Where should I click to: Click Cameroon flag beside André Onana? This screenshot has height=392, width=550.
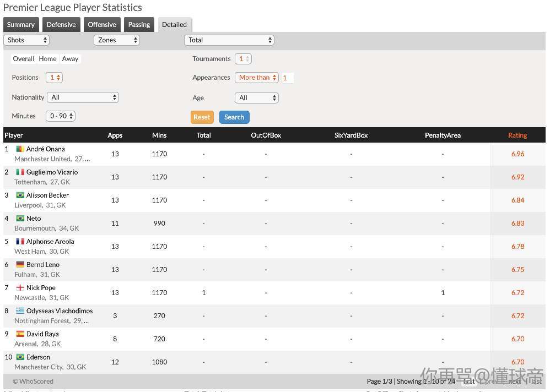[20, 149]
